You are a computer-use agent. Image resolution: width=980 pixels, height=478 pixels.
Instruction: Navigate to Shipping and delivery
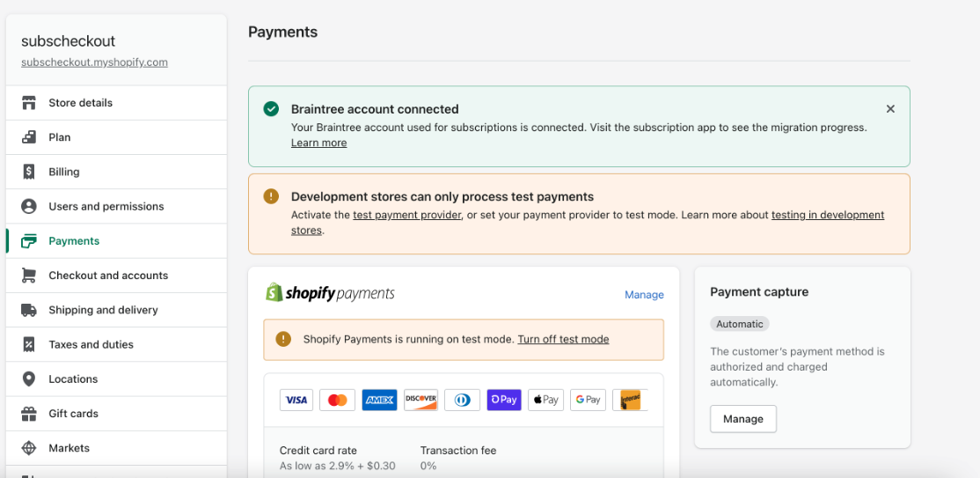(116, 310)
